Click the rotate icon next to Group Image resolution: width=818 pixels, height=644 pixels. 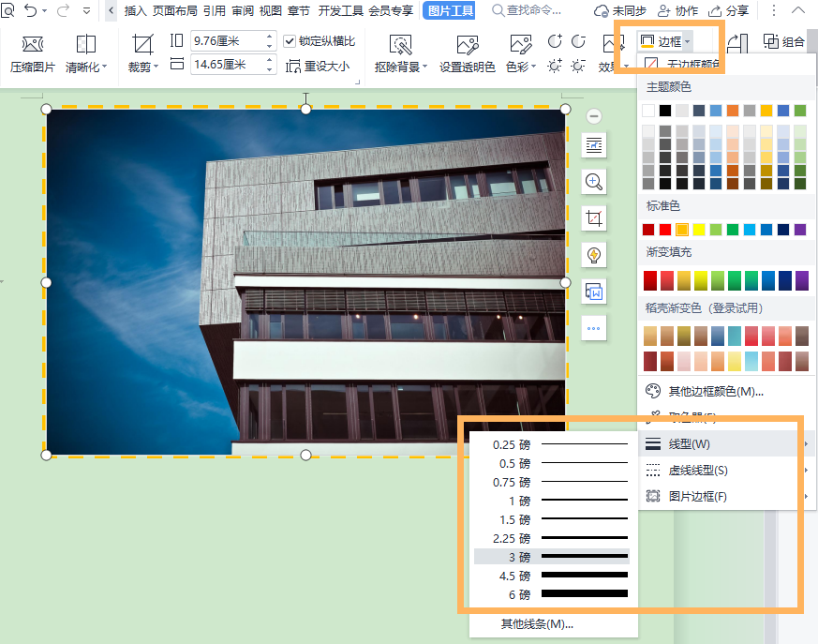coord(737,44)
